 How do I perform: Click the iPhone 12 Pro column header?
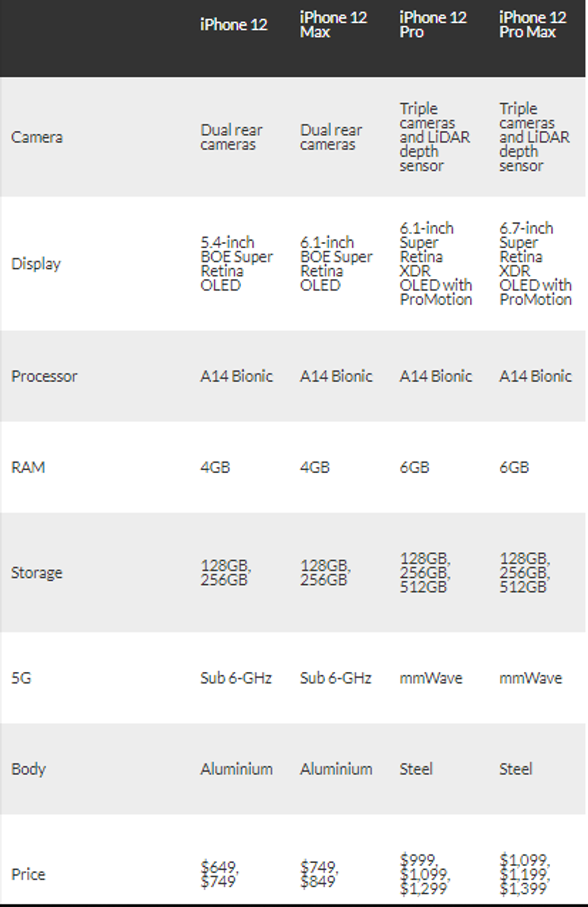point(433,25)
